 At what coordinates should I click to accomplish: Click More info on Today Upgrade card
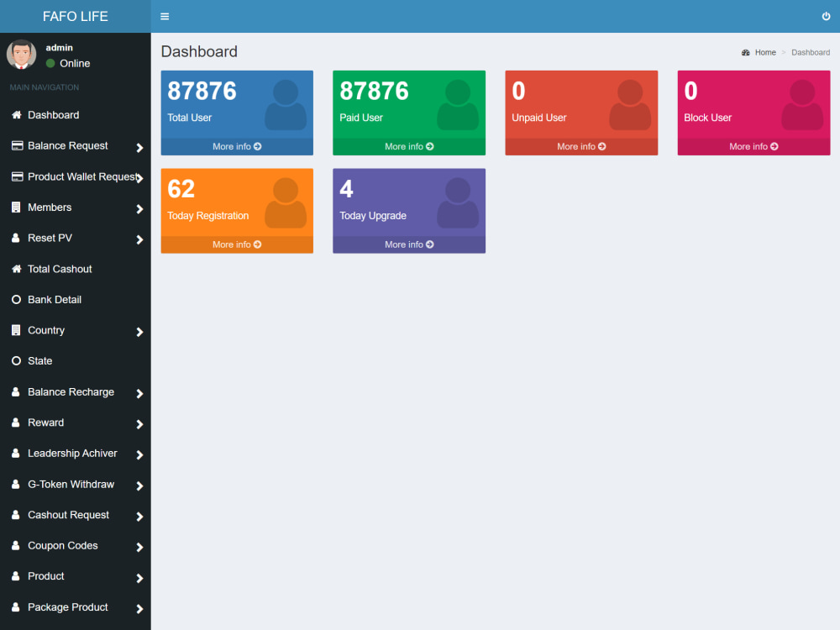tap(409, 244)
